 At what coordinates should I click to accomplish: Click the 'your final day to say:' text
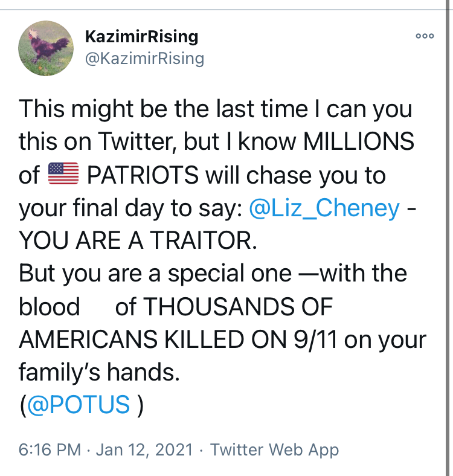[x=130, y=208]
